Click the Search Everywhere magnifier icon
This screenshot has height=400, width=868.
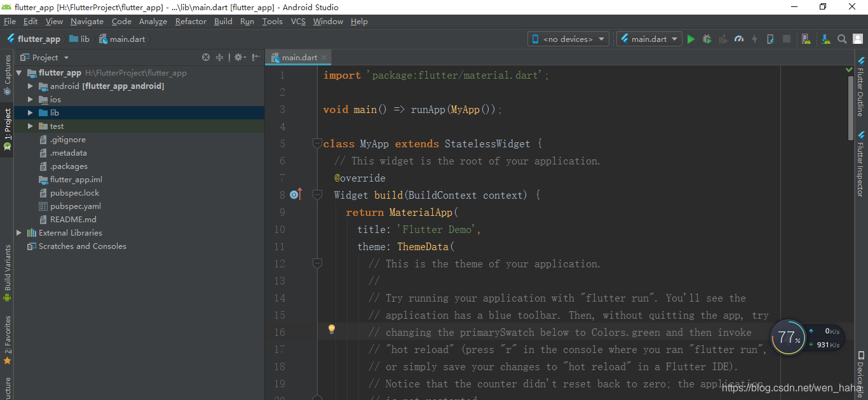pos(842,39)
